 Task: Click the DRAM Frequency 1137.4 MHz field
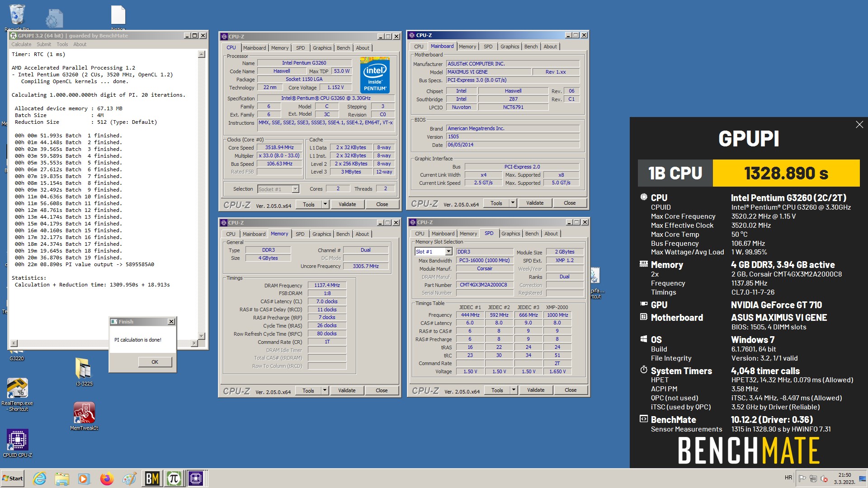coord(327,286)
